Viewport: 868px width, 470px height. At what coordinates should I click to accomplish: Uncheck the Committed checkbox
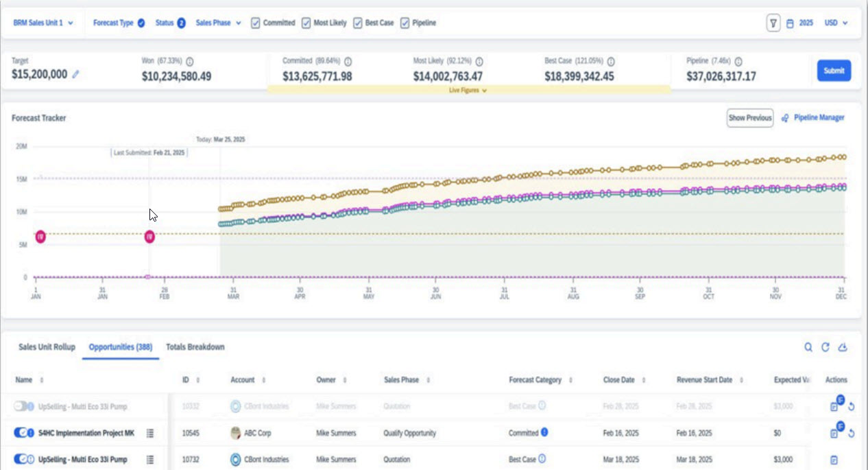(x=256, y=23)
